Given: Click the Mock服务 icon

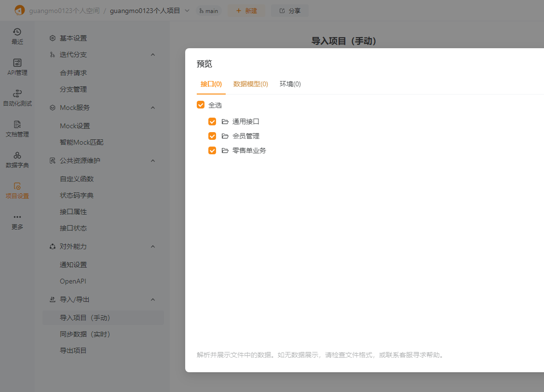Looking at the screenshot, I should click(53, 108).
